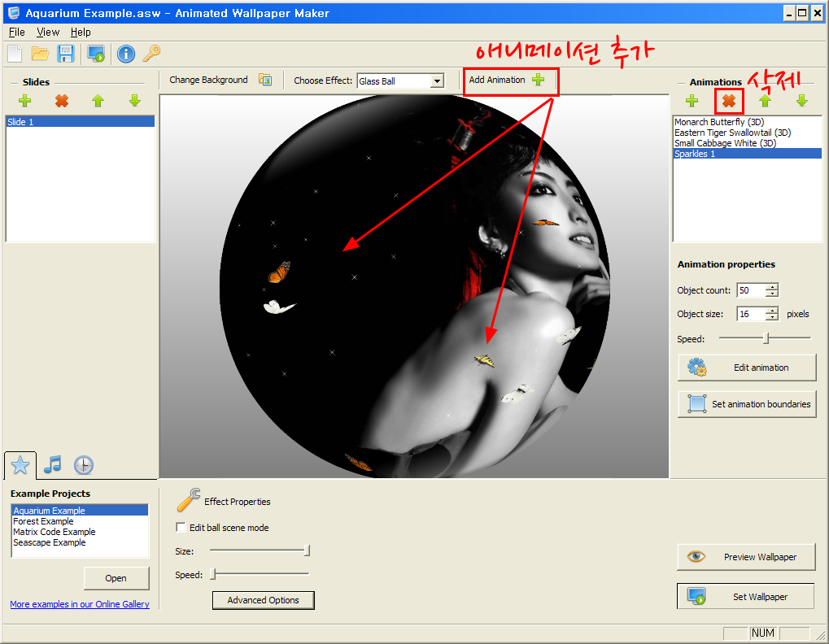
Task: Open the blue info icon
Action: point(126,54)
